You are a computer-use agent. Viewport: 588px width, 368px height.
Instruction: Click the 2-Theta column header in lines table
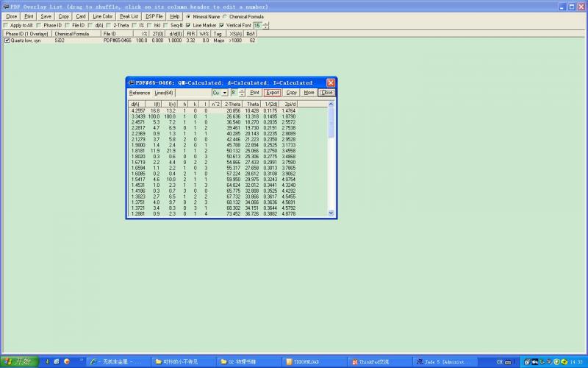point(232,105)
